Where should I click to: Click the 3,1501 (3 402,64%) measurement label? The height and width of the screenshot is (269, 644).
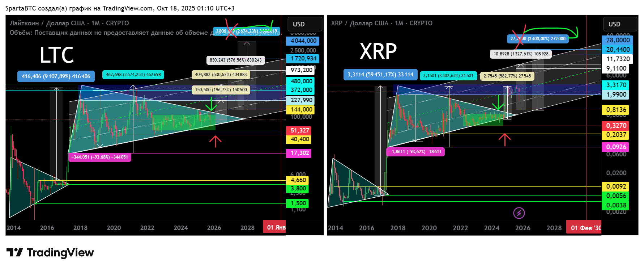pos(448,76)
